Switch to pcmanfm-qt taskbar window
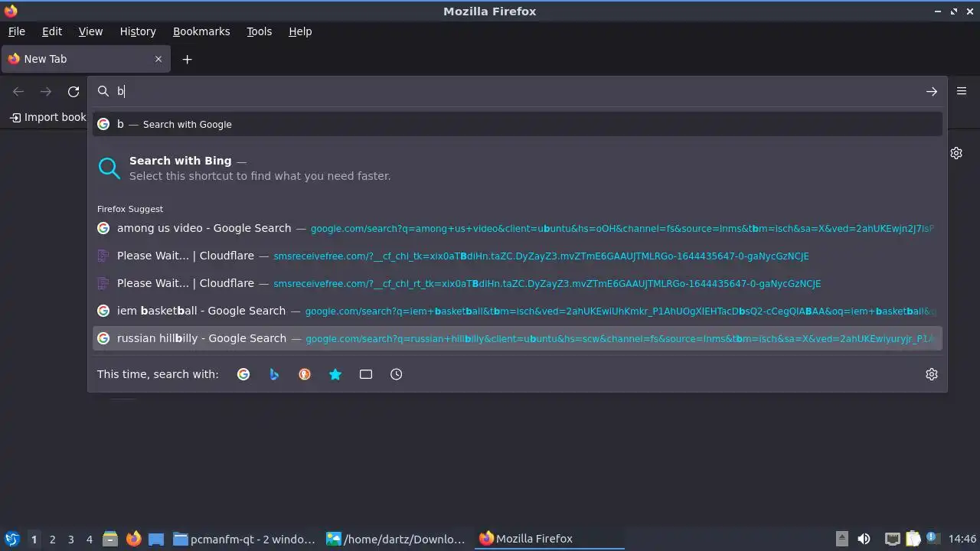The height and width of the screenshot is (551, 980). pos(245,539)
